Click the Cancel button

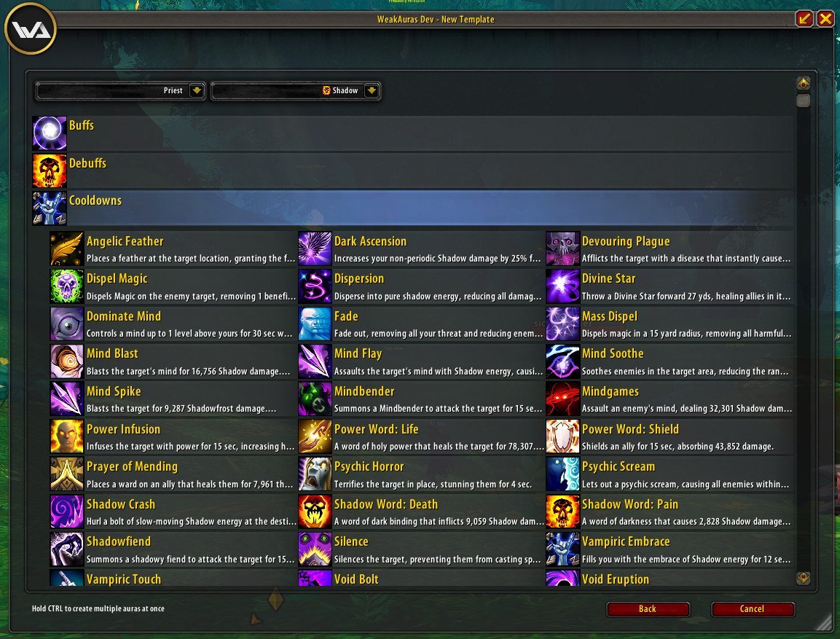[x=752, y=609]
